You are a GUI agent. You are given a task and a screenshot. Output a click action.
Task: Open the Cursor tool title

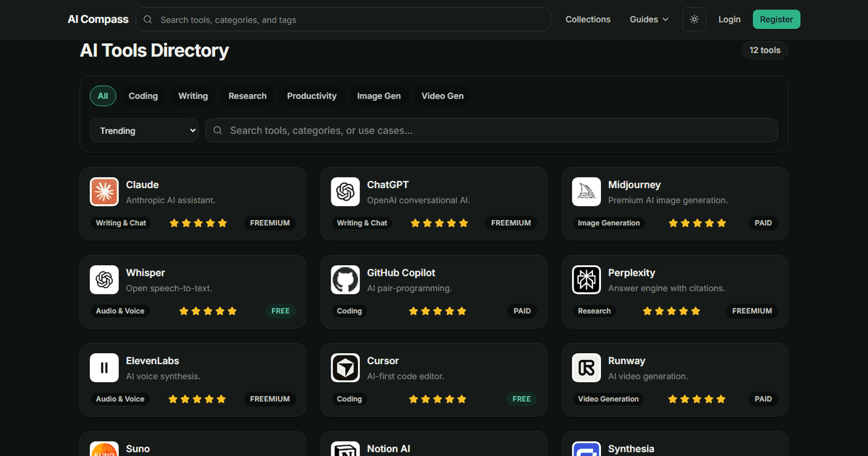[383, 360]
